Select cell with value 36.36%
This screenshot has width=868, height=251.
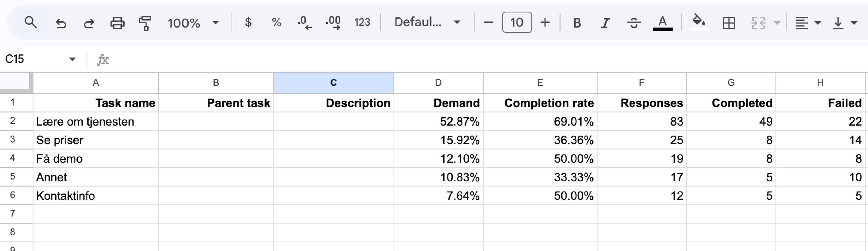540,140
